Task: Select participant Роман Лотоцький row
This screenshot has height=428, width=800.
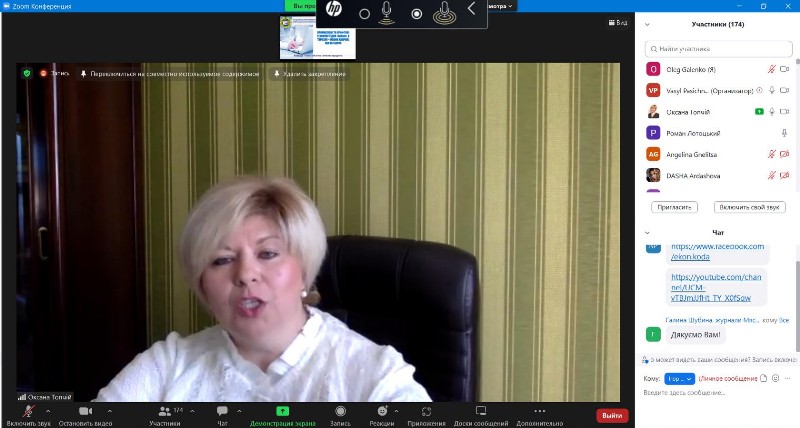Action: [718, 133]
